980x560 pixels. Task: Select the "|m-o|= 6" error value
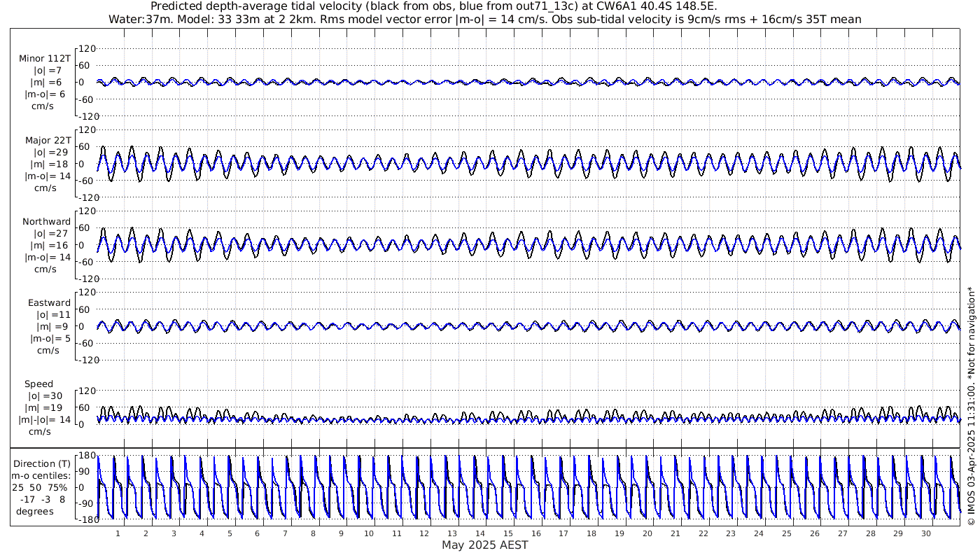(x=46, y=94)
